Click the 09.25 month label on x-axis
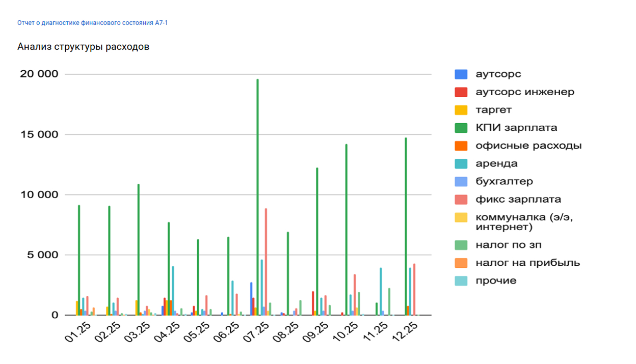636x364 pixels. pyautogui.click(x=315, y=333)
